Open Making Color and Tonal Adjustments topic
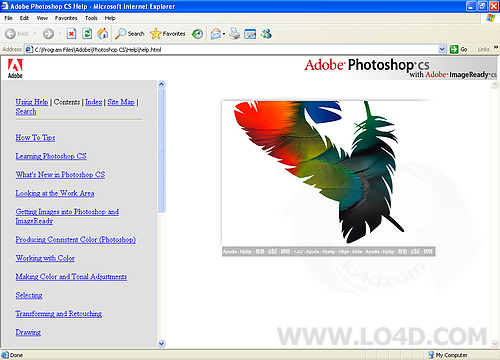 (71, 276)
